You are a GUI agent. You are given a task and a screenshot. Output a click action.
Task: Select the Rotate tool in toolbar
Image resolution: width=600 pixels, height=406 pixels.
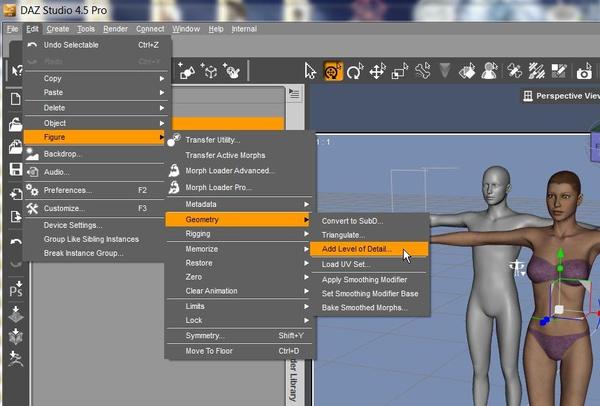click(x=355, y=71)
